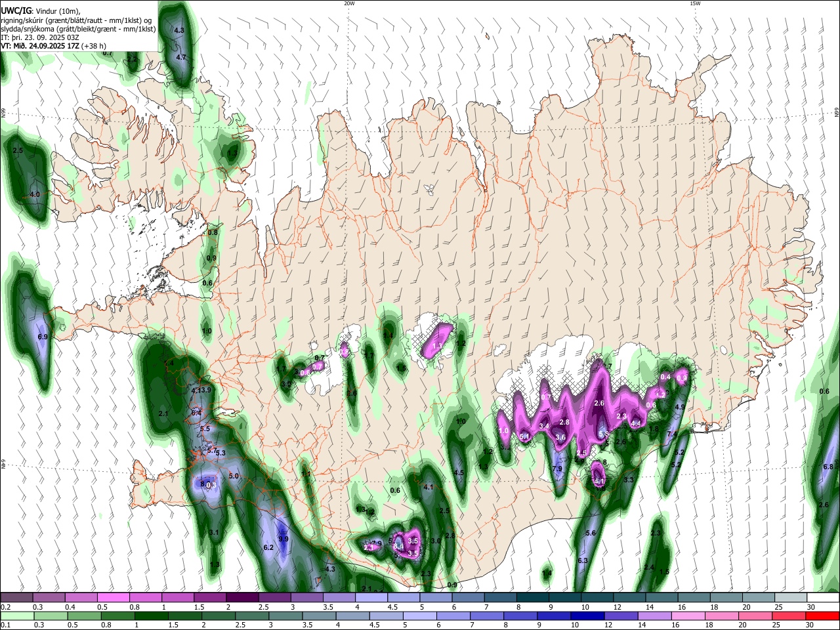Viewport: 840px width, 630px height.
Task: Click the 0.2 snow legend swatch
Action: tap(16, 598)
